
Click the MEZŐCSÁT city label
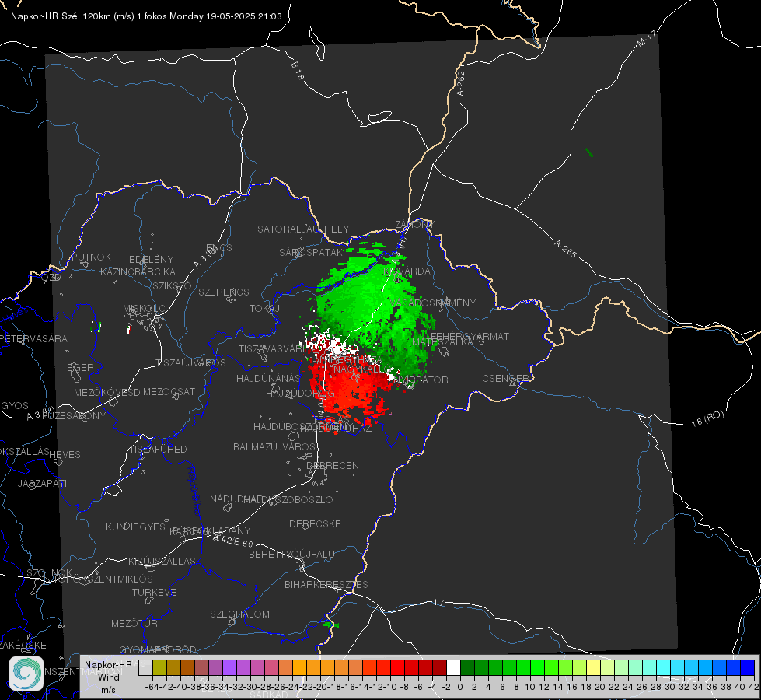[169, 391]
